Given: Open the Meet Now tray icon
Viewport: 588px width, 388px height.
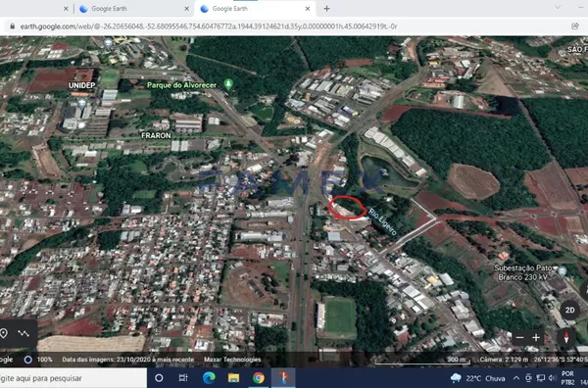Looking at the screenshot, I should [x=528, y=378].
